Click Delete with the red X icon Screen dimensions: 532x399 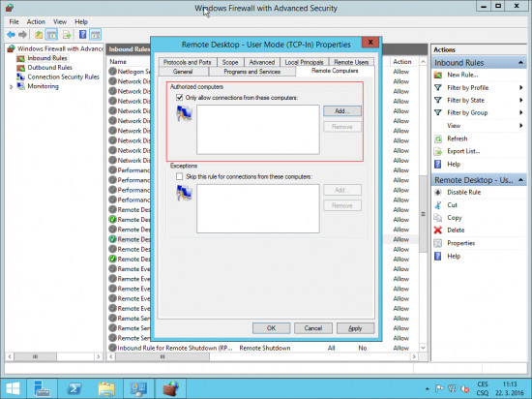(x=456, y=230)
